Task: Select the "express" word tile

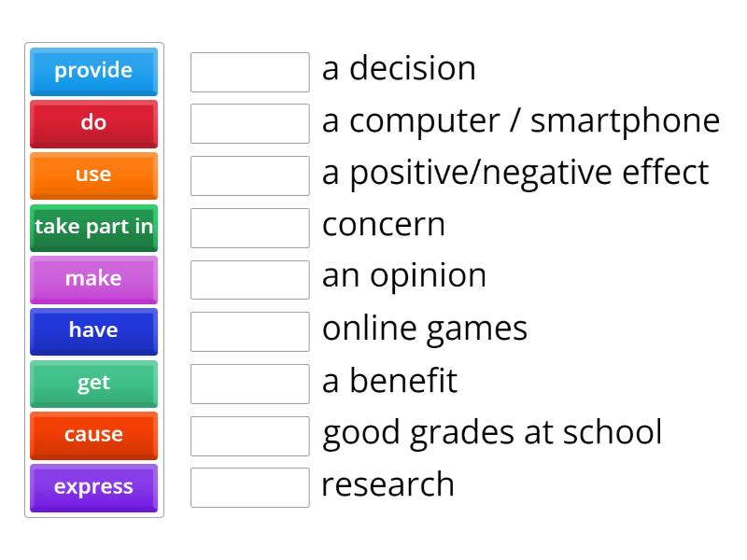Action: pos(93,487)
